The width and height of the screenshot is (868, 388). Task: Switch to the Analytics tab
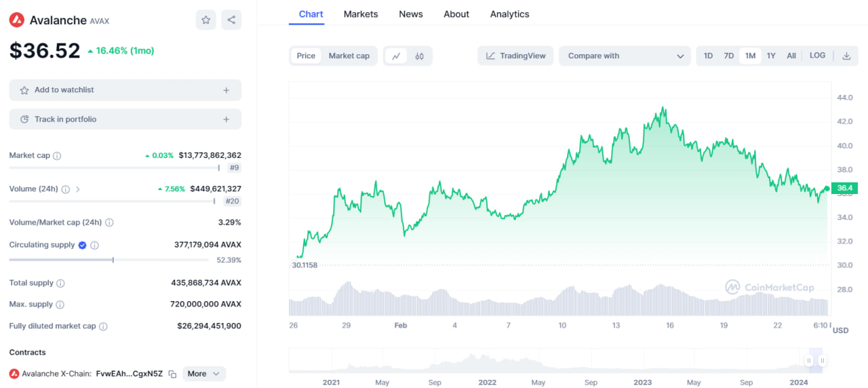509,14
